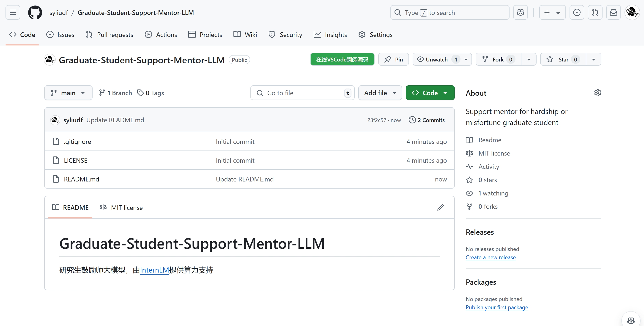Open issues icon in top header
Screen dimensions: 644x326
point(576,12)
